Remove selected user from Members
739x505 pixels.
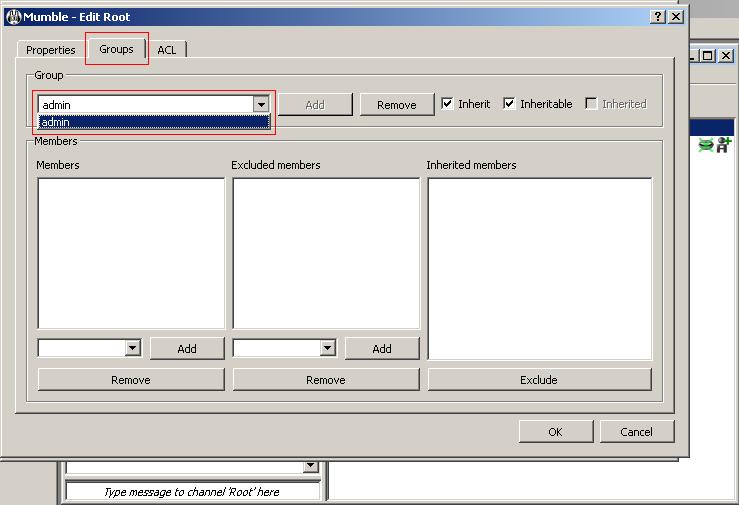click(x=131, y=380)
